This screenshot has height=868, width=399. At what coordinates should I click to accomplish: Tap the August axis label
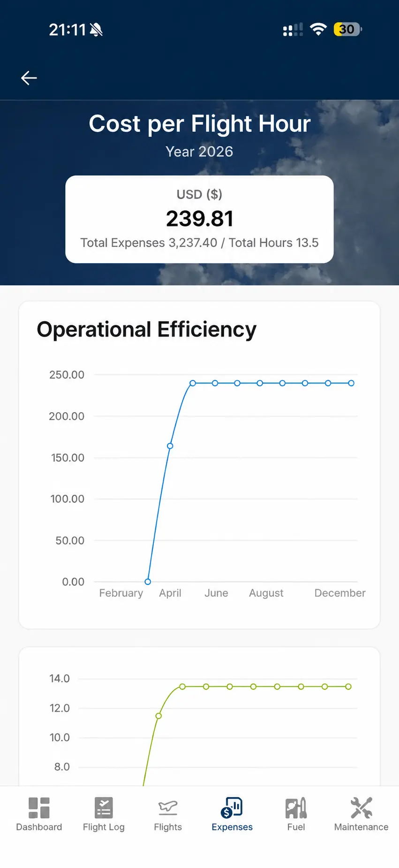pos(266,593)
